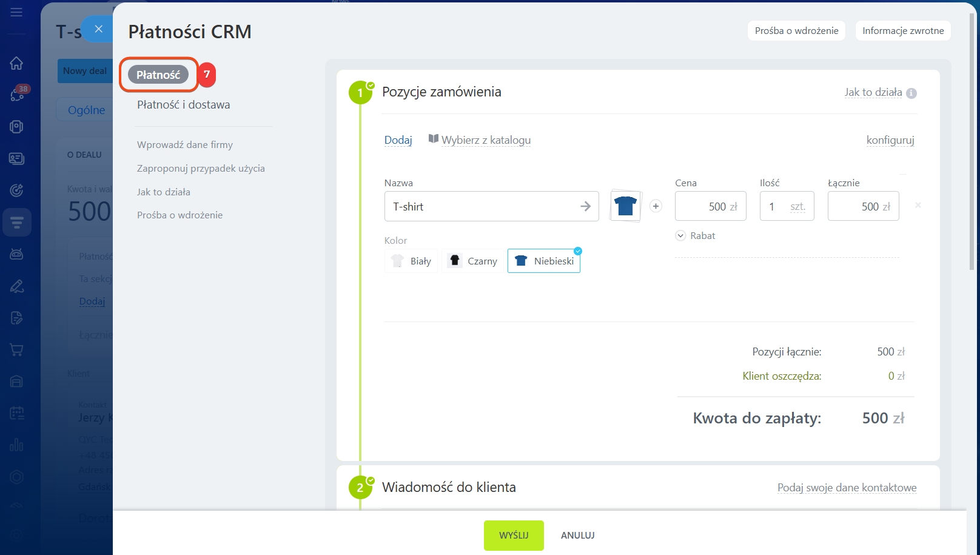
Task: Click the Łącznie total field
Action: pos(864,206)
